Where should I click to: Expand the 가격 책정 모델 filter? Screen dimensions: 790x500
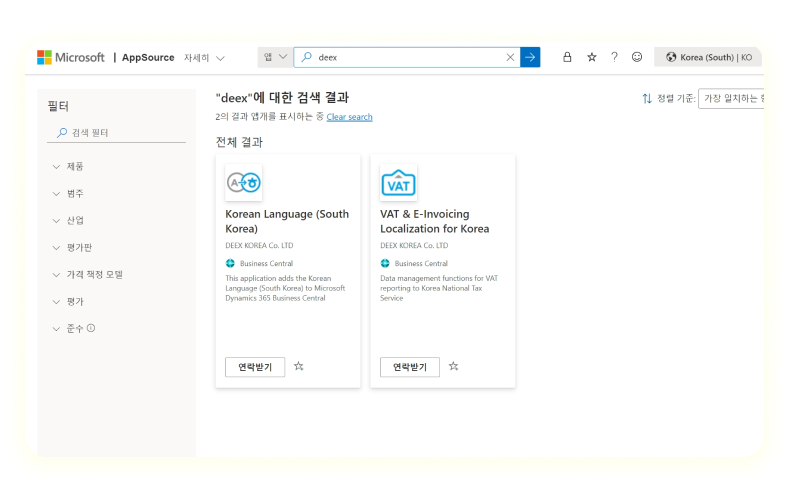(88, 275)
